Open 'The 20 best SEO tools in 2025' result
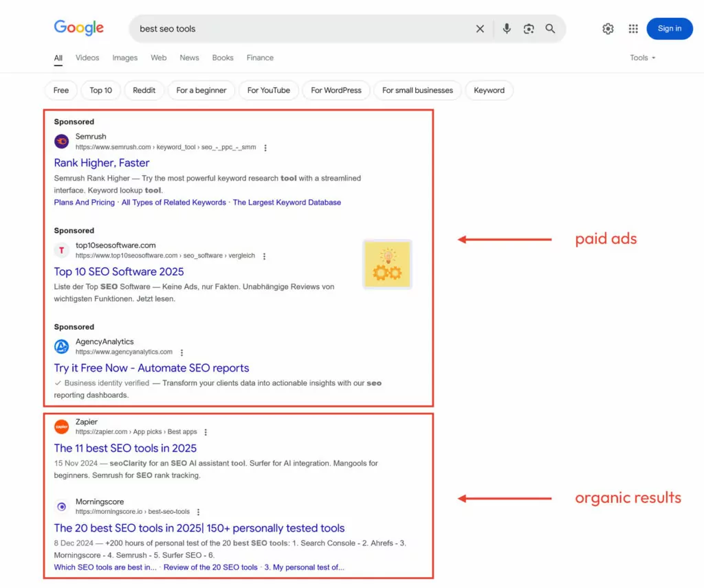The height and width of the screenshot is (588, 704). click(x=199, y=528)
